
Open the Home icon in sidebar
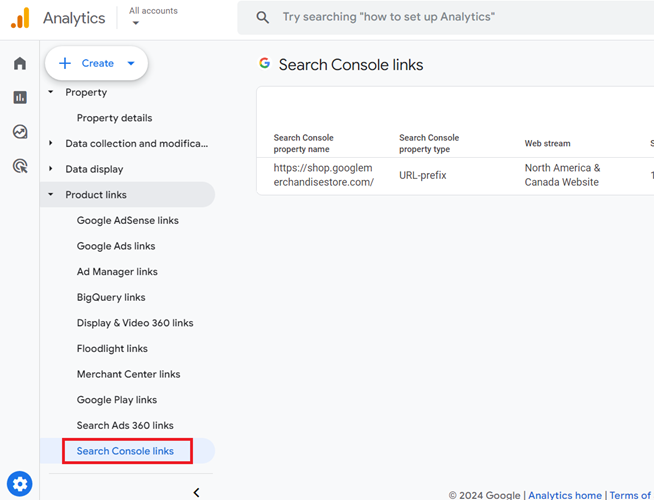20,63
